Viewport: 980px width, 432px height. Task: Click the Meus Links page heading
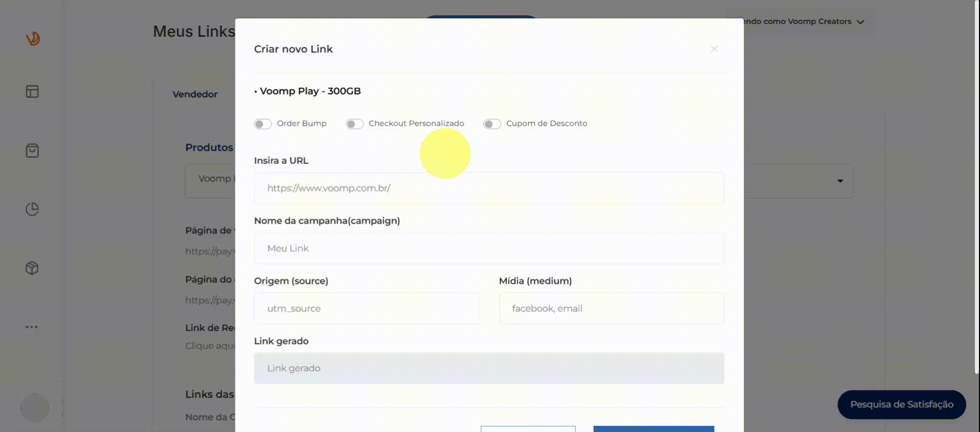pos(194,32)
